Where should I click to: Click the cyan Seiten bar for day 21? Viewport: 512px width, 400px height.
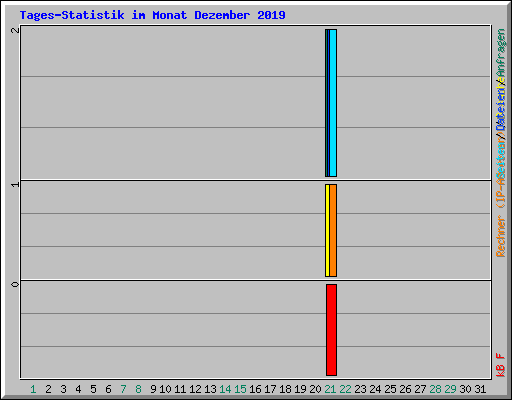[x=333, y=103]
